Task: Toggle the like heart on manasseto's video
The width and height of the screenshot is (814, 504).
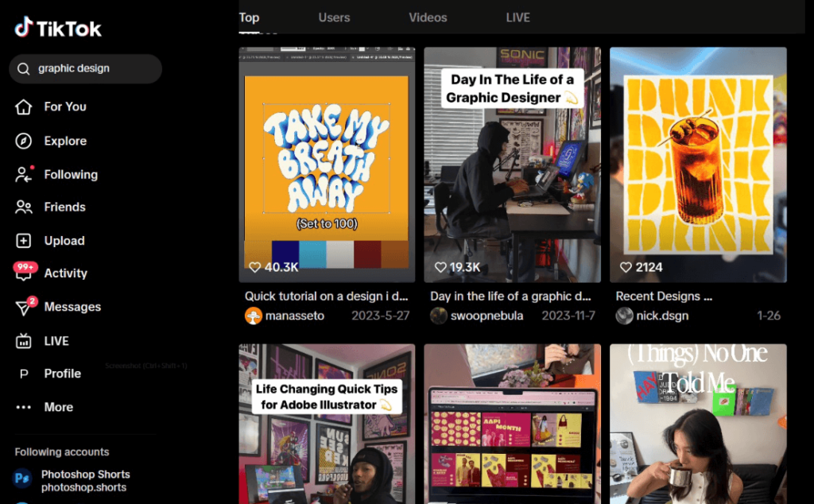Action: coord(254,267)
